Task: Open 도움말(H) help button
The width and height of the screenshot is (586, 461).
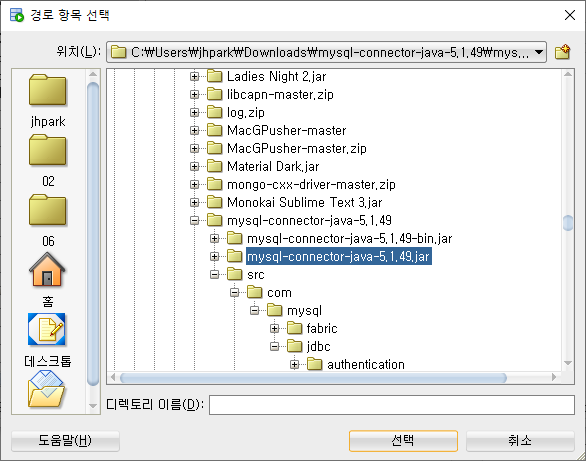Action: (65, 441)
